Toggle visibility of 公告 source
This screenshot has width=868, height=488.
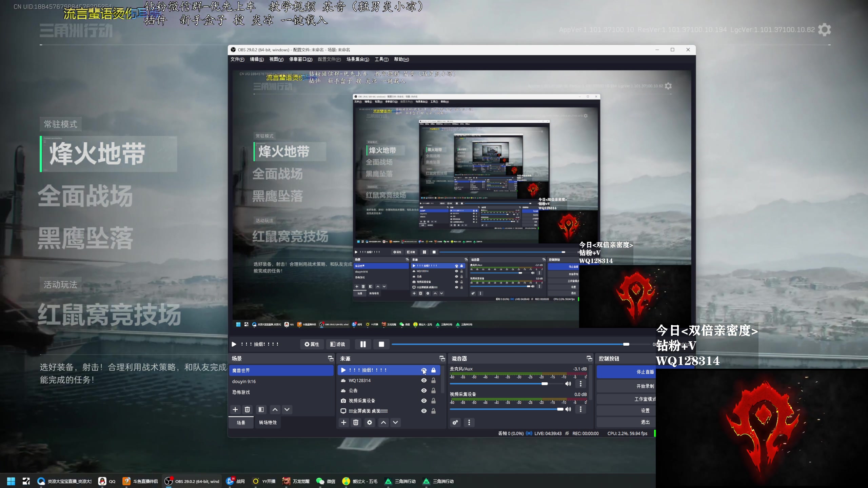424,390
